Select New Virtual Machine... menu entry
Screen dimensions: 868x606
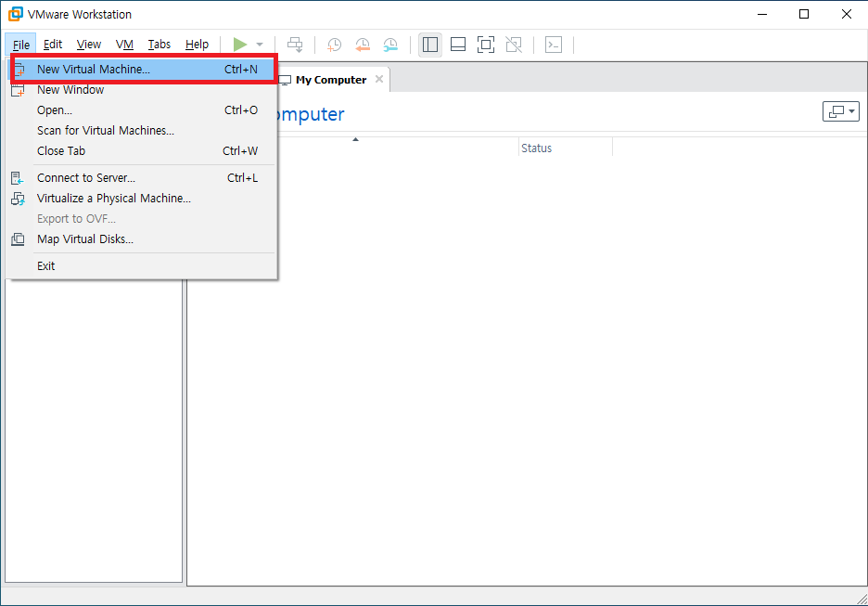tap(142, 70)
